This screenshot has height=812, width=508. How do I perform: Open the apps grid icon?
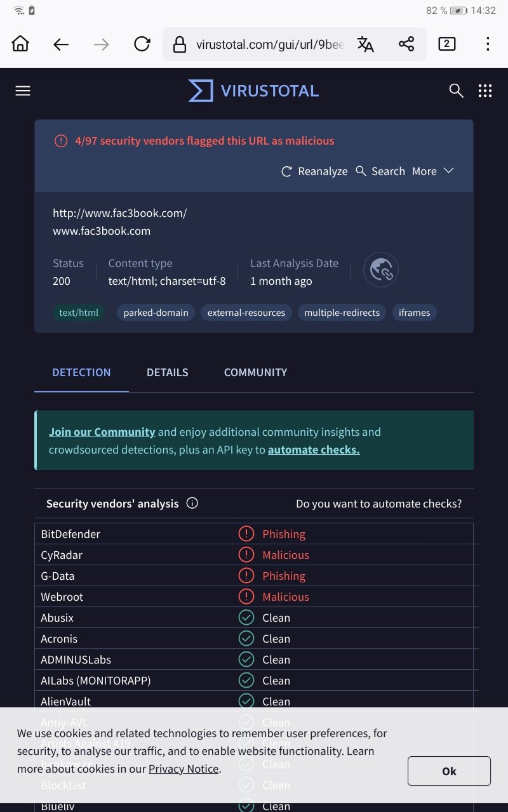(485, 91)
